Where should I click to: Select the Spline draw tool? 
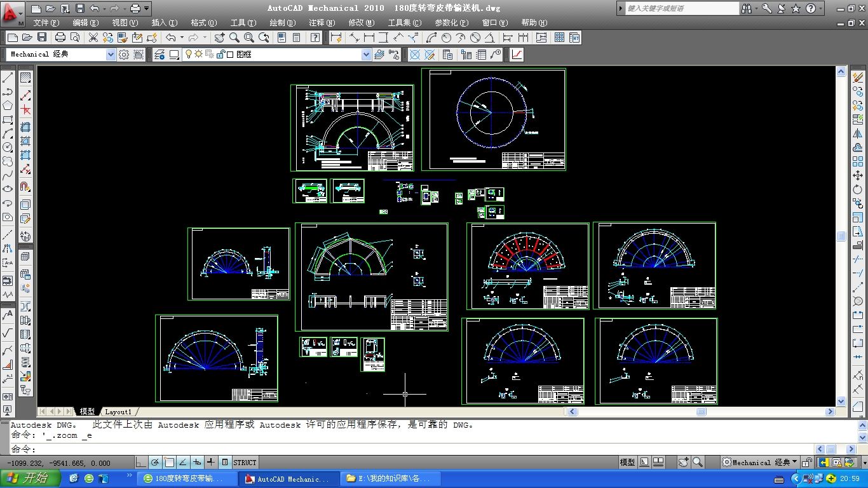8,175
